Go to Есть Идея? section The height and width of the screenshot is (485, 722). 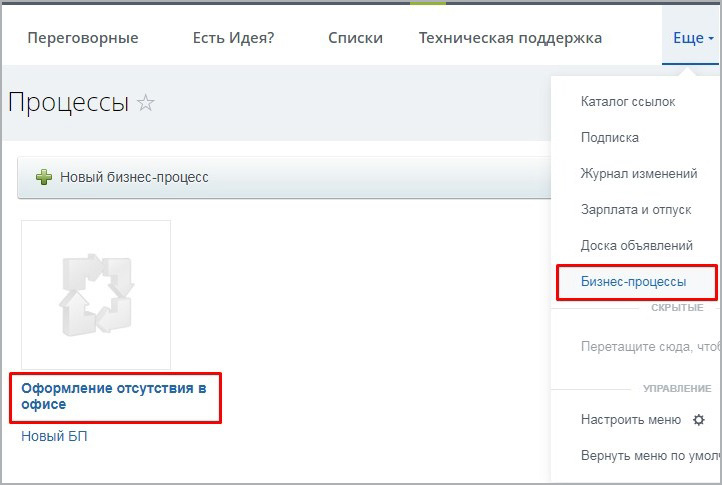[x=233, y=39]
